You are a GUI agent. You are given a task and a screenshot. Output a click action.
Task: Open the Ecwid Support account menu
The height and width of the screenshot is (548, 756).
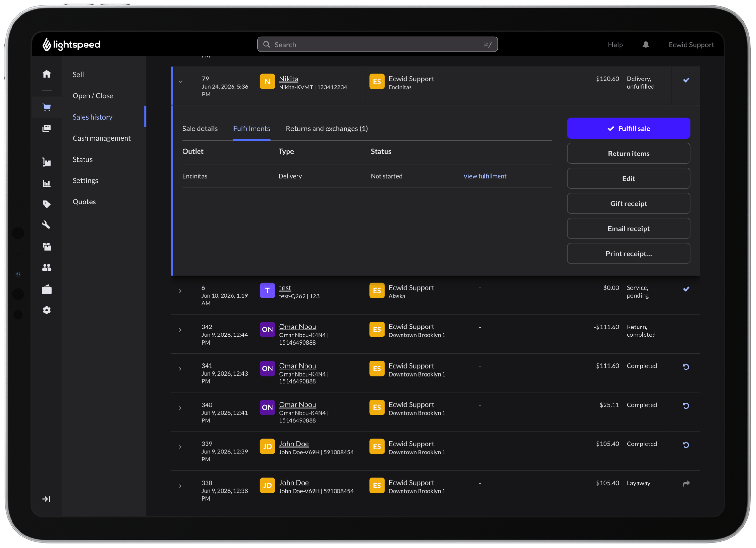(691, 45)
